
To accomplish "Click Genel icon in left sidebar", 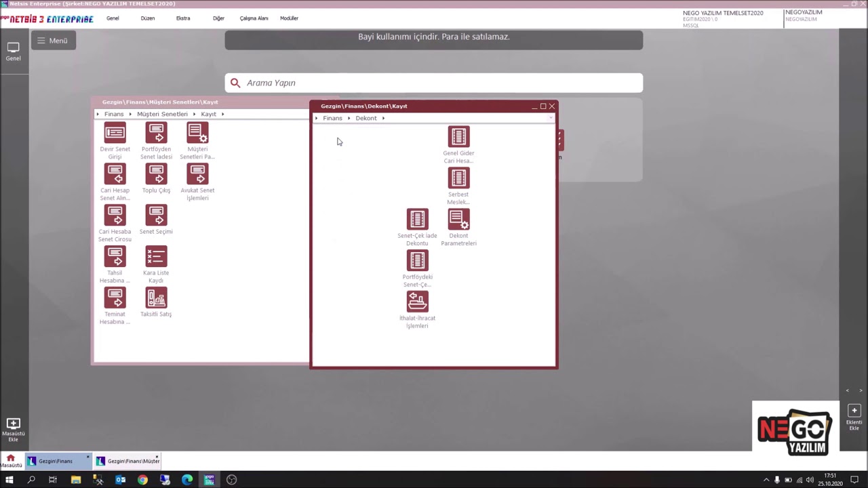I will pos(13,52).
